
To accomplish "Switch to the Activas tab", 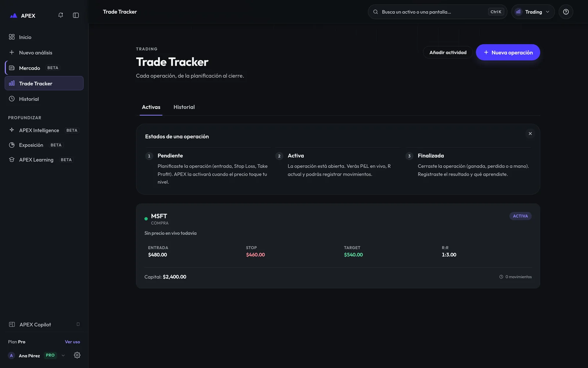I will [151, 107].
